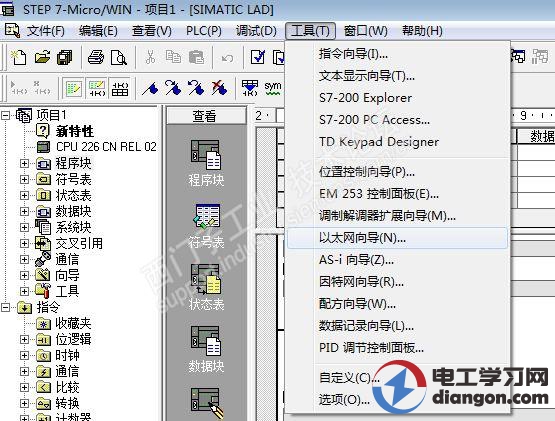Expand the 系统块 tree node
Viewport: 555px width, 421px height.
coord(24,227)
